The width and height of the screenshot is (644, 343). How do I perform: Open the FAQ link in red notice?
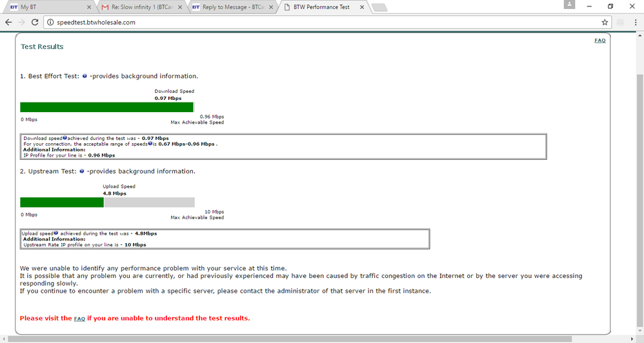[x=79, y=318]
